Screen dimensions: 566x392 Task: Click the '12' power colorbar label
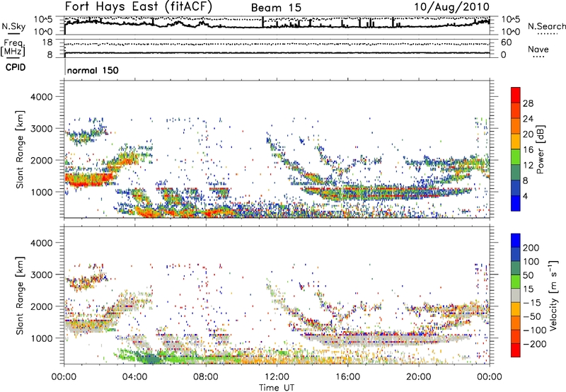coord(528,166)
